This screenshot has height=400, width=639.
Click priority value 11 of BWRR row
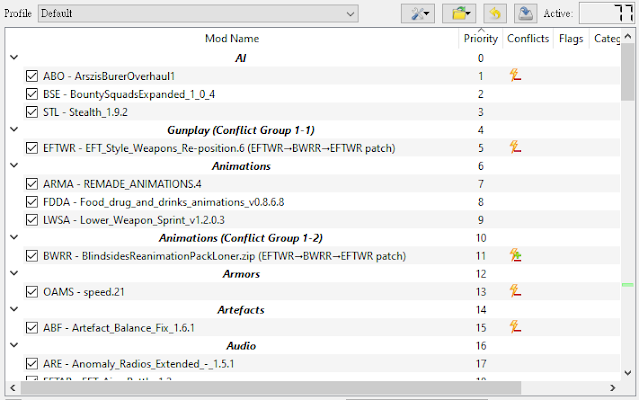point(481,256)
